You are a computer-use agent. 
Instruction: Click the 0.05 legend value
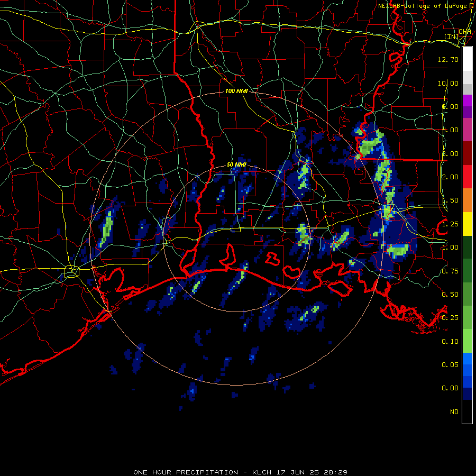(x=450, y=364)
